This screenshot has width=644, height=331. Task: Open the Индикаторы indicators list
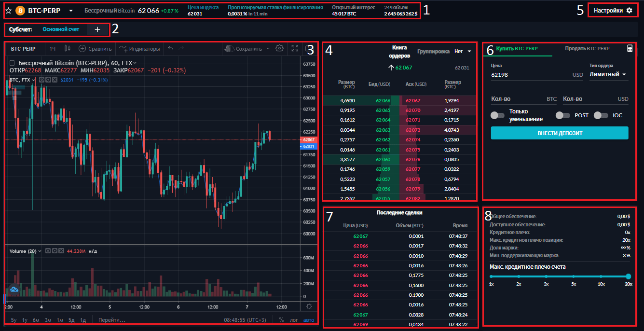(x=139, y=48)
